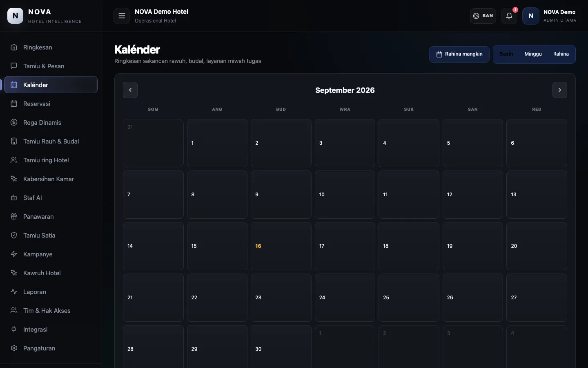
Task: Click the Panawaran gift icon
Action: 14,216
